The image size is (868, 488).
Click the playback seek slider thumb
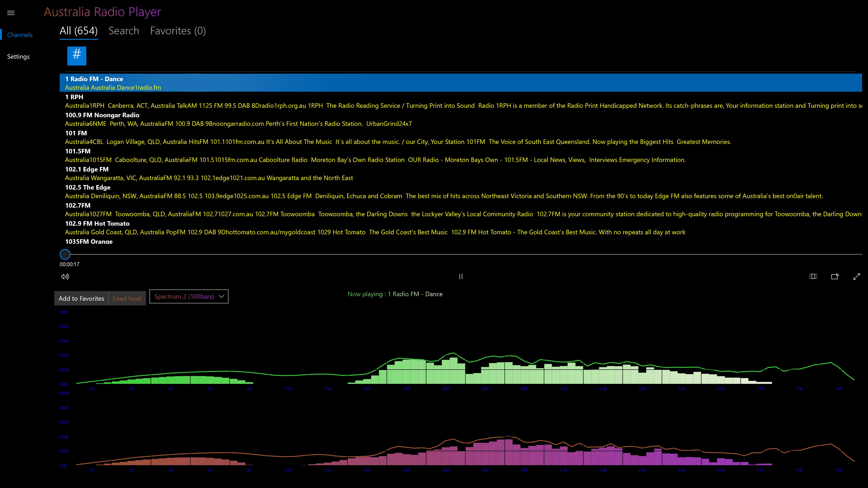[x=65, y=254]
